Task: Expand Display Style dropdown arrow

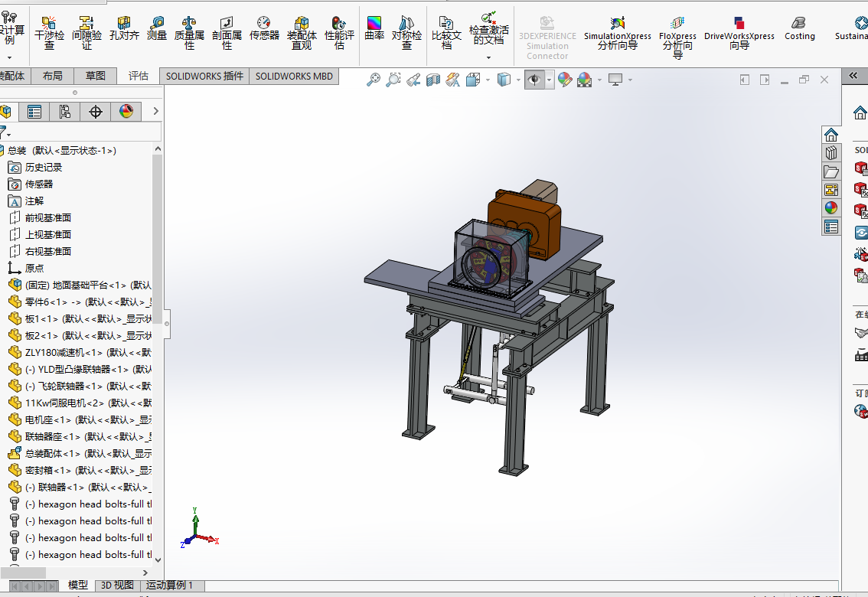Action: pos(518,80)
